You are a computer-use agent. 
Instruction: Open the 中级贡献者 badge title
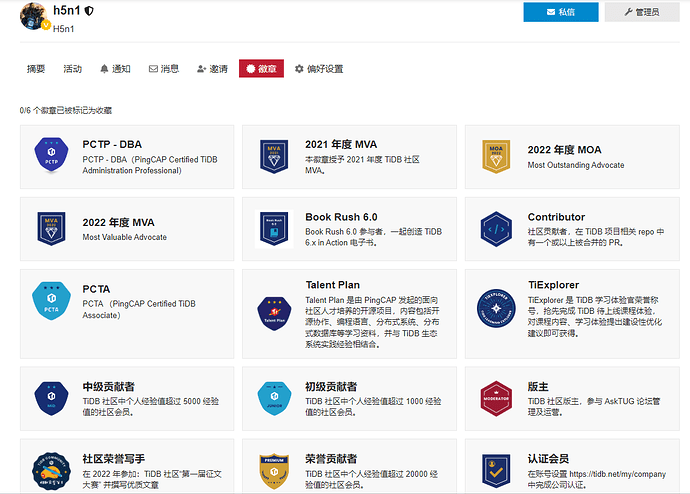coord(109,387)
